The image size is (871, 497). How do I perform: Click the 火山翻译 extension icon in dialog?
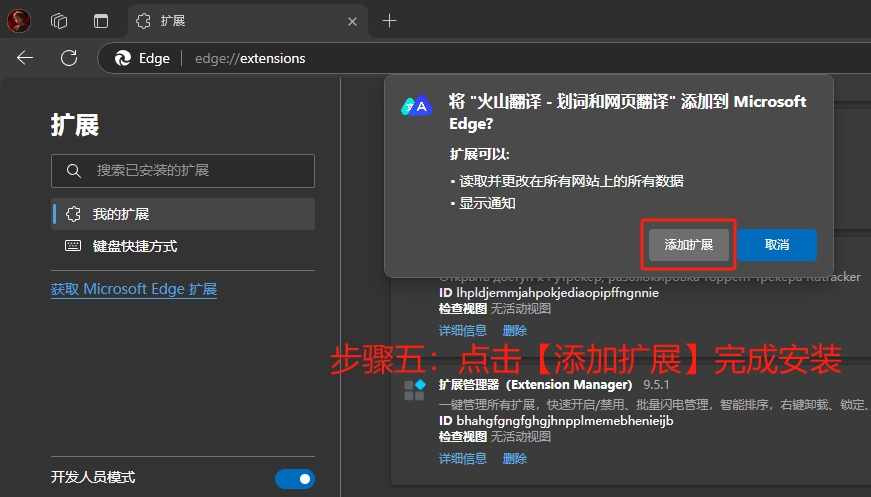click(x=417, y=106)
